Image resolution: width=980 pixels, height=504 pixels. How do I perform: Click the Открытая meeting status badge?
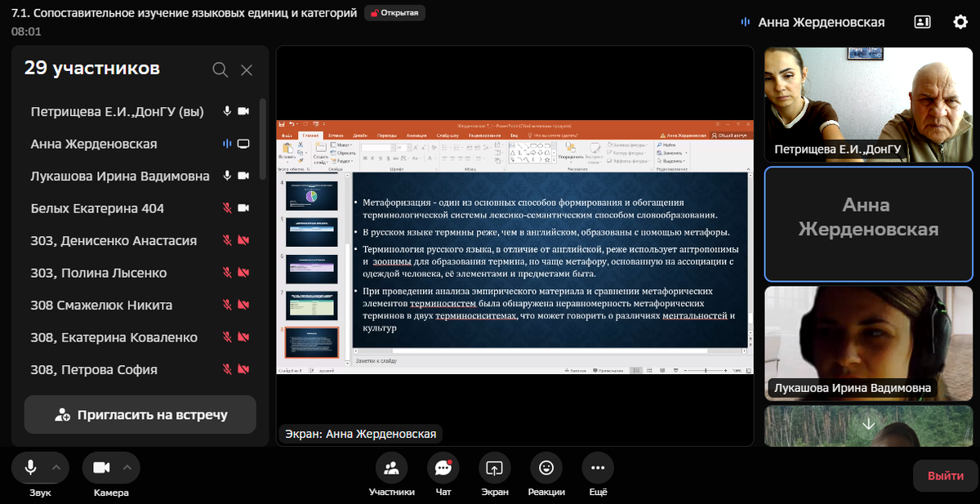point(394,13)
